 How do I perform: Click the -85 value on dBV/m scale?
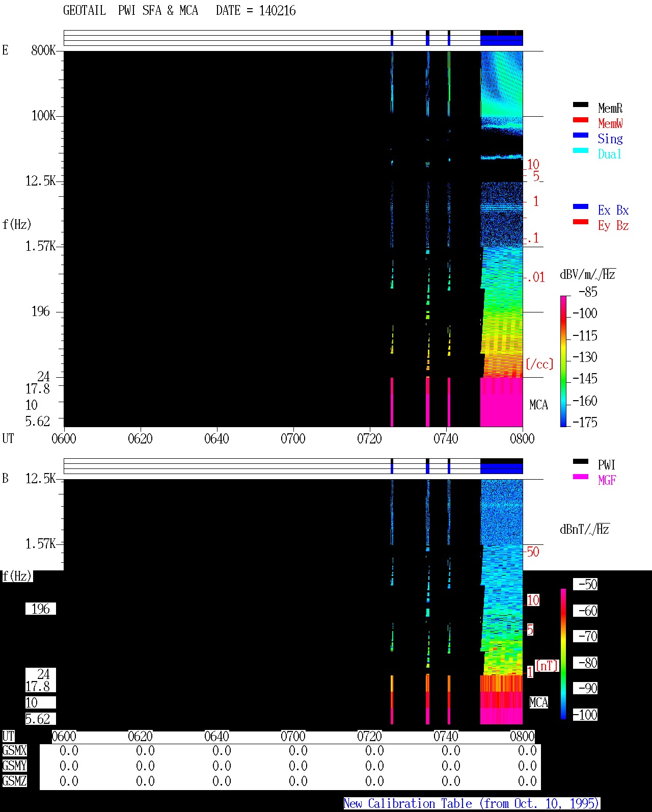coord(588,292)
